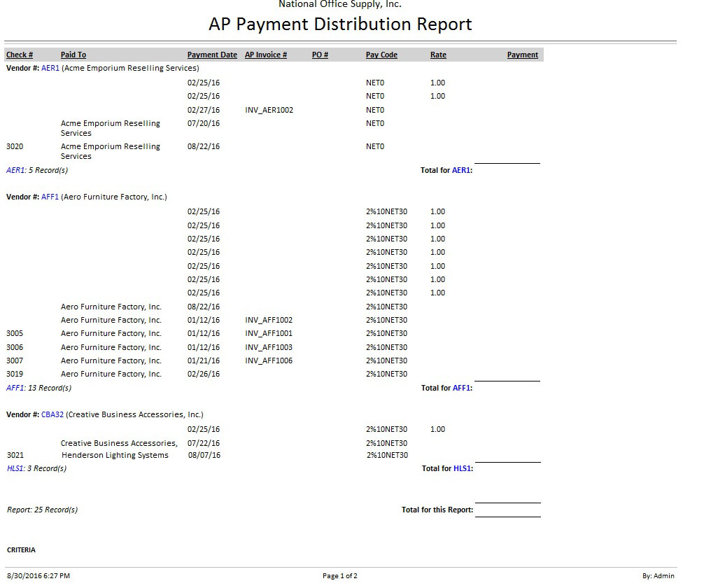
Task: Click the Payment Date column header
Action: pyautogui.click(x=212, y=55)
